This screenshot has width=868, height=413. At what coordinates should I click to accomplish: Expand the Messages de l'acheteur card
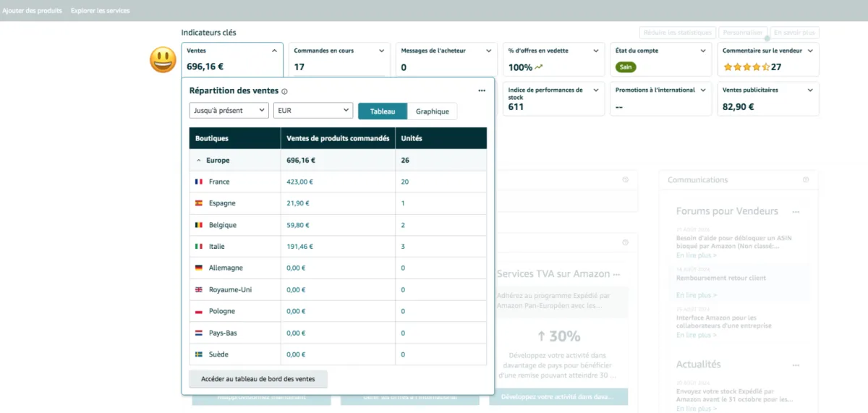point(489,51)
